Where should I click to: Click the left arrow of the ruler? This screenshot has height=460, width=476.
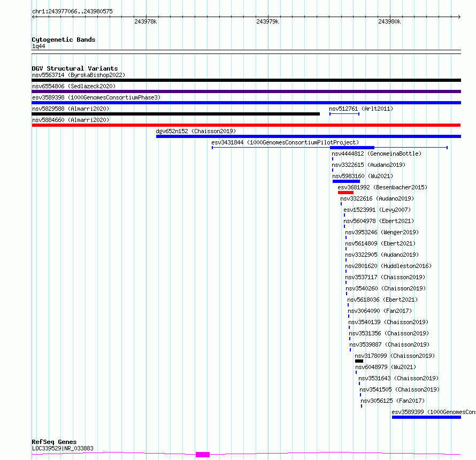34,17
